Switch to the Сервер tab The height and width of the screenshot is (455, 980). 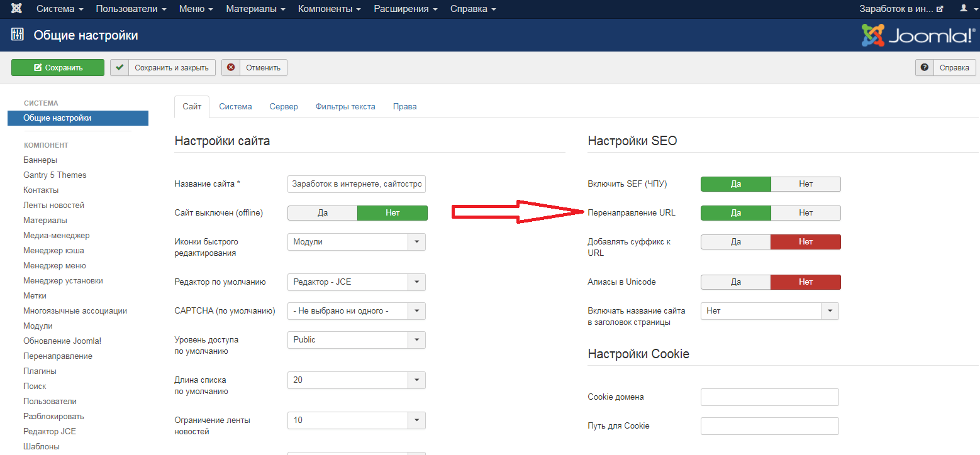(x=283, y=106)
